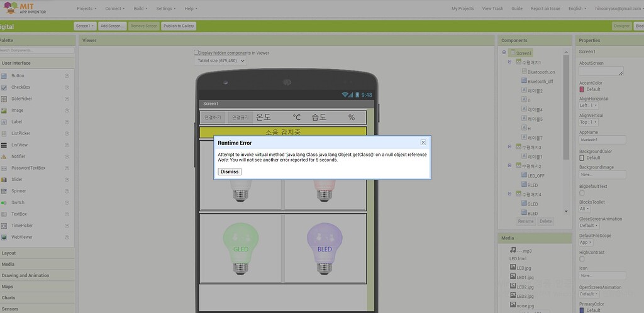Click the Add Screen button
The width and height of the screenshot is (644, 313).
(x=113, y=26)
